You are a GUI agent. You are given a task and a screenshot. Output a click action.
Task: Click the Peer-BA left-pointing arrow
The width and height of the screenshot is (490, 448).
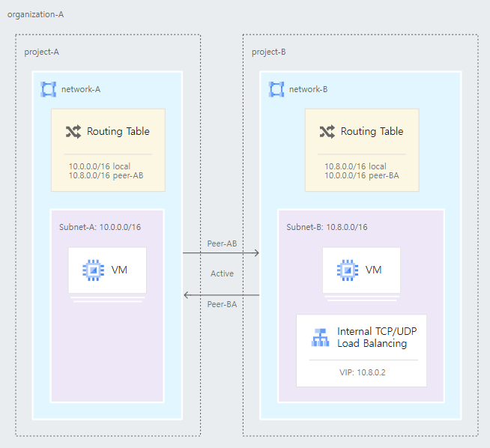click(222, 295)
